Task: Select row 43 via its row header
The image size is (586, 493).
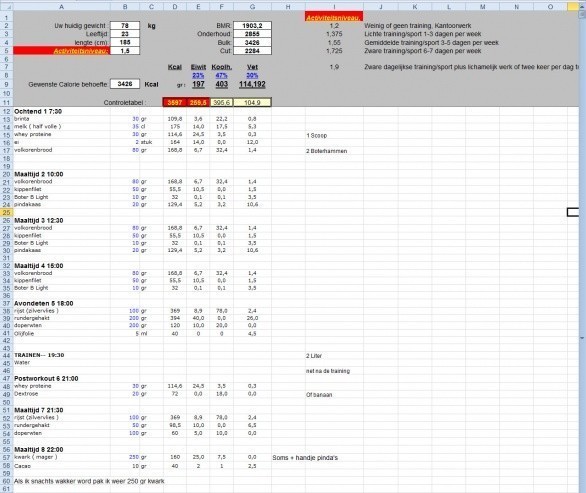Action: [6, 348]
